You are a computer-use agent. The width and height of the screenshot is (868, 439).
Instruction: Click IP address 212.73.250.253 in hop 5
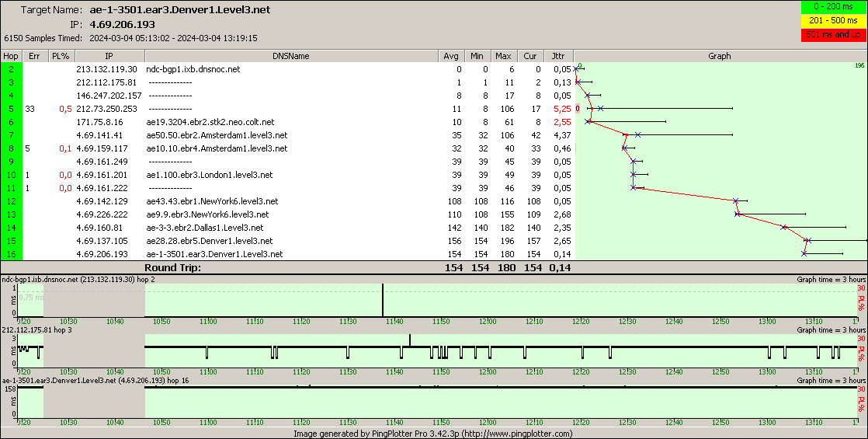[106, 109]
